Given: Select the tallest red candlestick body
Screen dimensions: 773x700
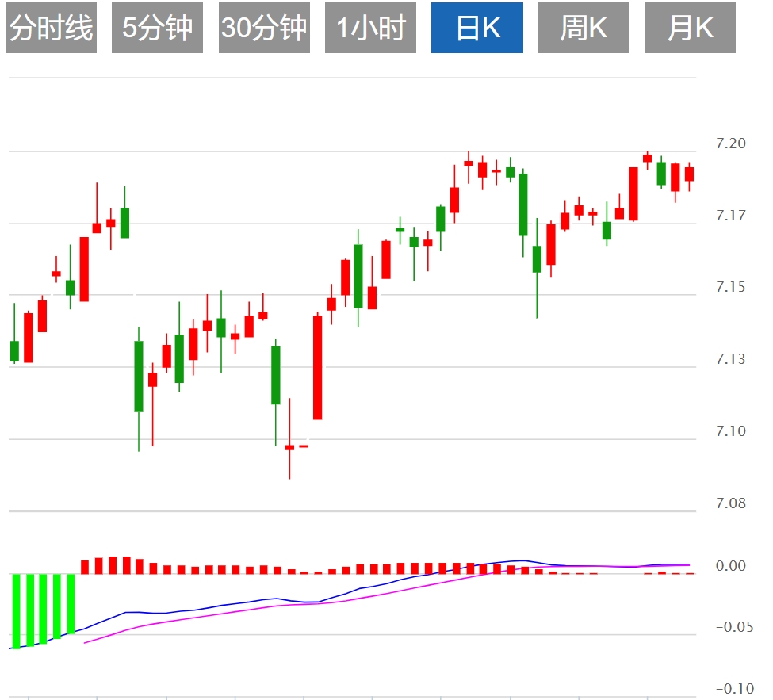Looking at the screenshot, I should (x=318, y=367).
